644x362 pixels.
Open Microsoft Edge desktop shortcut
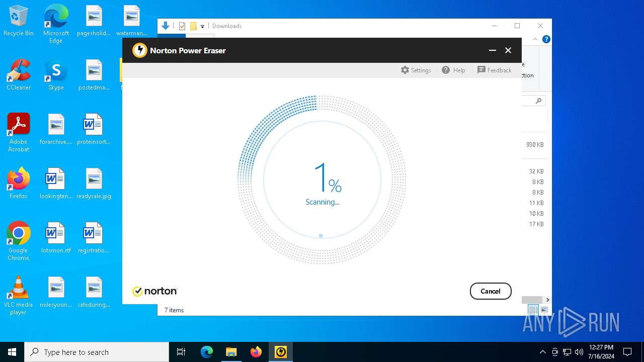pos(56,24)
